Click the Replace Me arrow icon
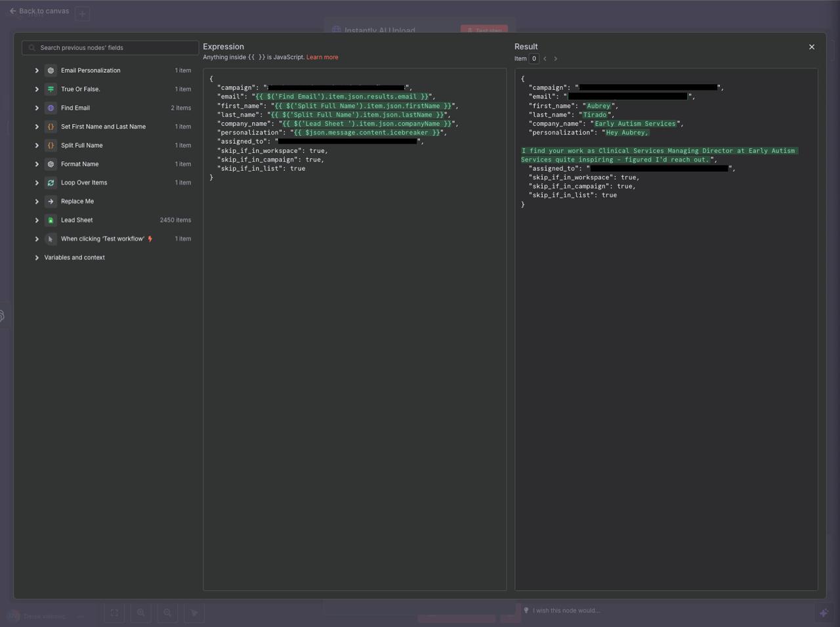Viewport: 840px width, 627px height. point(51,202)
